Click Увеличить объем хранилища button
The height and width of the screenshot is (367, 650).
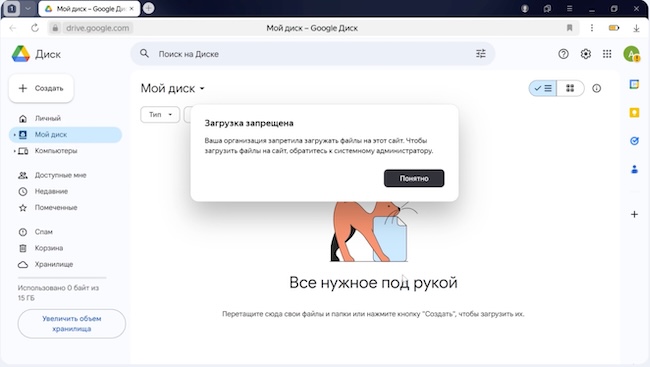71,323
